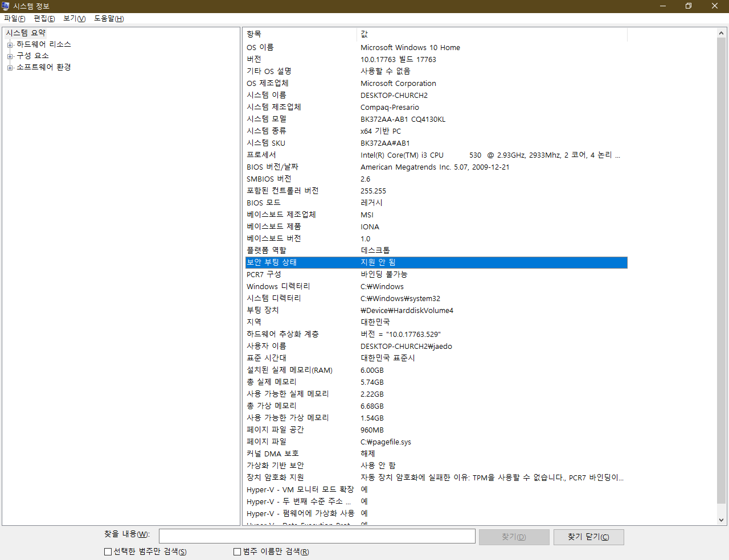729x560 pixels.
Task: Select 소프트웨어 환경 tree item
Action: click(44, 67)
